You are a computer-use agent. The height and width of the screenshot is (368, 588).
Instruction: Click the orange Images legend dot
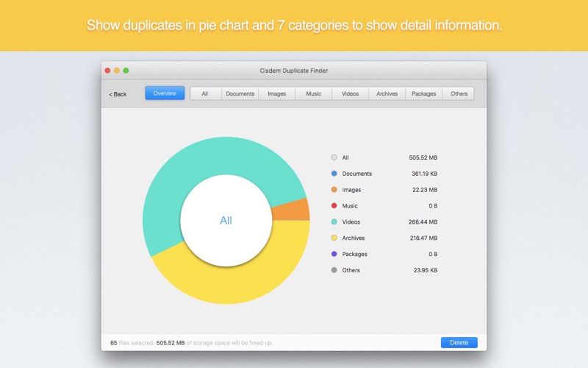(334, 190)
